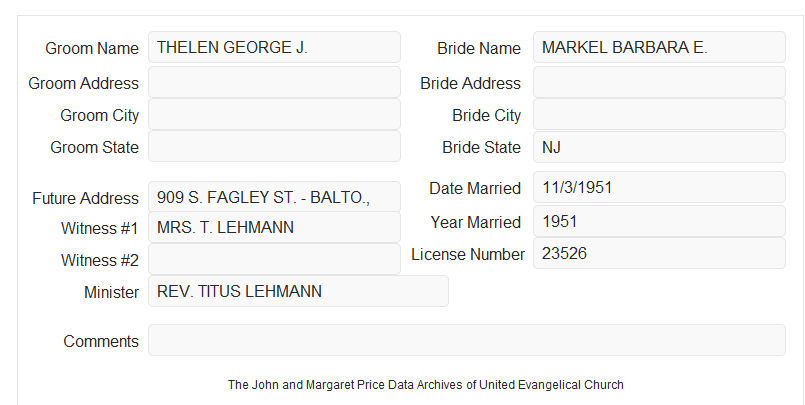Click the Comments label
The height and width of the screenshot is (405, 805).
coord(101,341)
